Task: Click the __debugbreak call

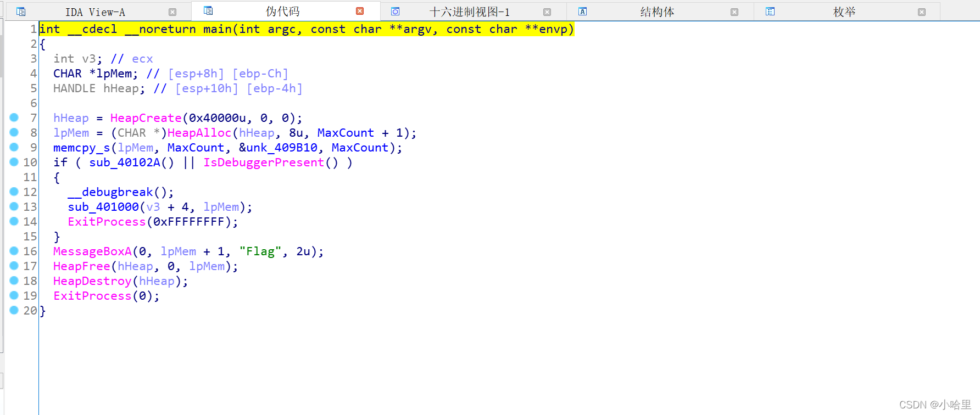Action: click(x=110, y=192)
